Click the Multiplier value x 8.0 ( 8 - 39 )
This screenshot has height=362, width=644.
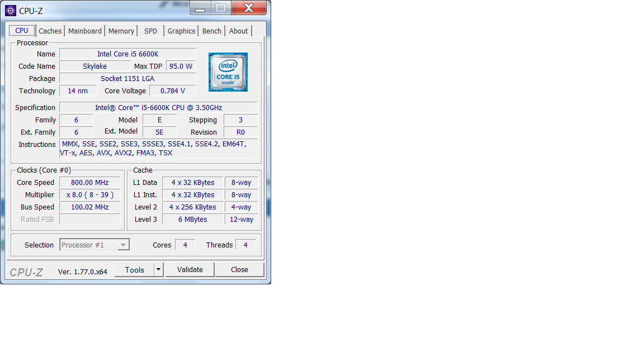click(90, 194)
